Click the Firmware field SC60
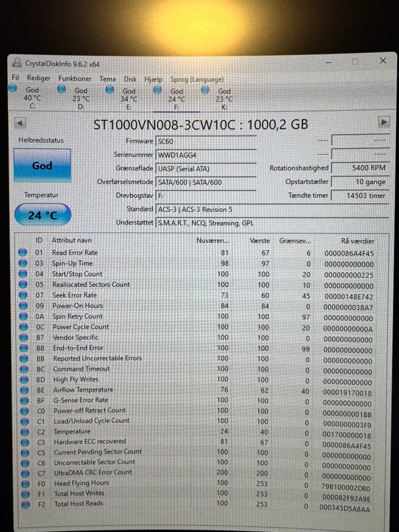This screenshot has width=399, height=532. pos(206,141)
